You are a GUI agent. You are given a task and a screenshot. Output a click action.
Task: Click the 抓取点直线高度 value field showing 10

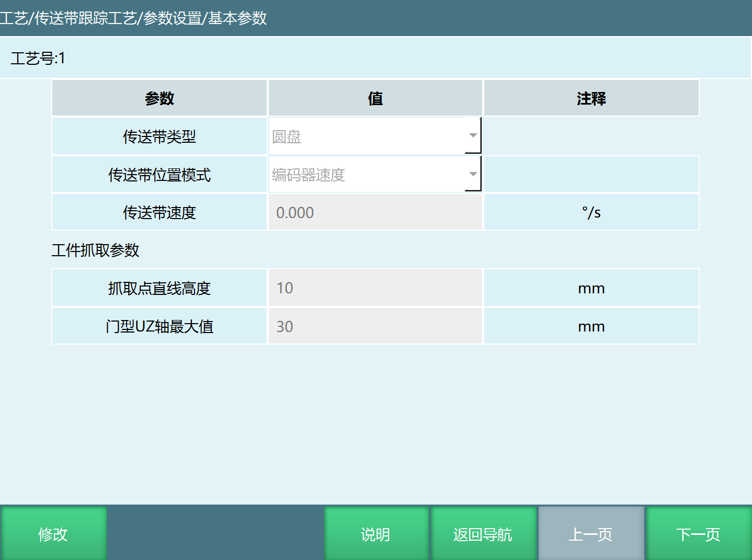[374, 288]
